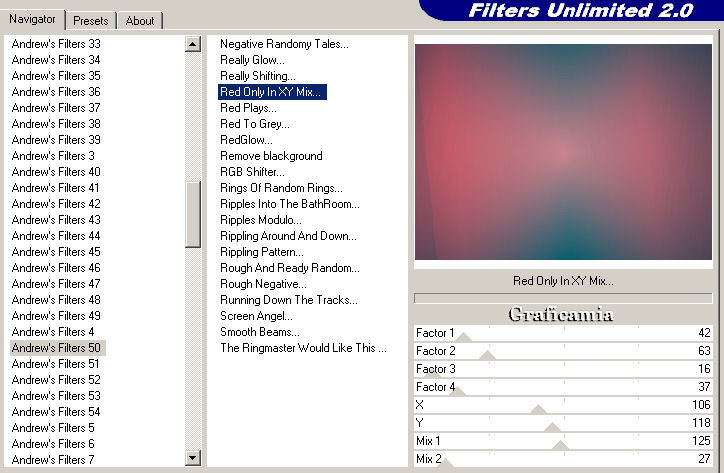Select Andrew's Filters 53 category
This screenshot has height=473, width=724.
[x=56, y=396]
